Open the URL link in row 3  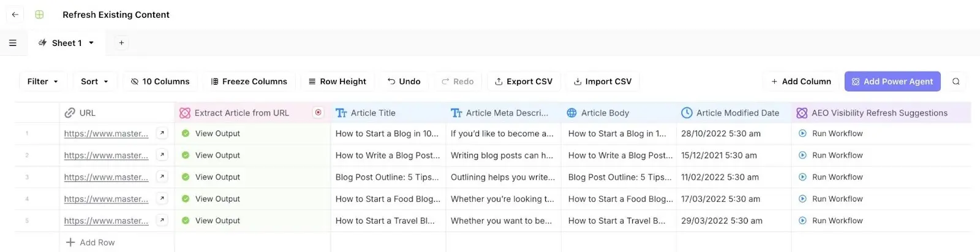106,177
